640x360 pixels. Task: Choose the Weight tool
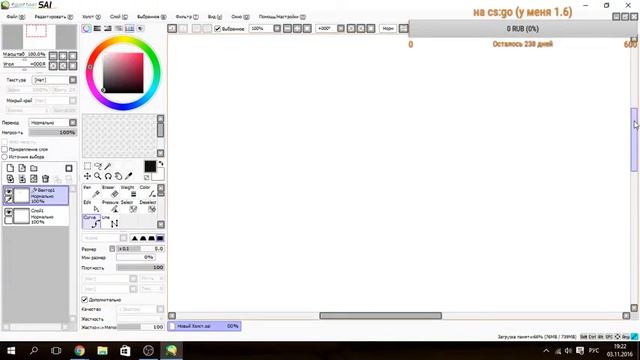[x=129, y=191]
